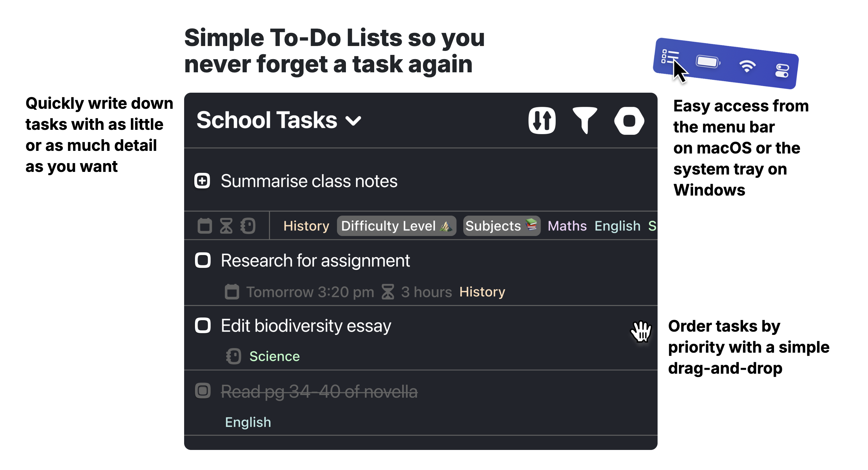Click the hourglass duration icon in toolbar
The image size is (868, 470).
coord(226,226)
